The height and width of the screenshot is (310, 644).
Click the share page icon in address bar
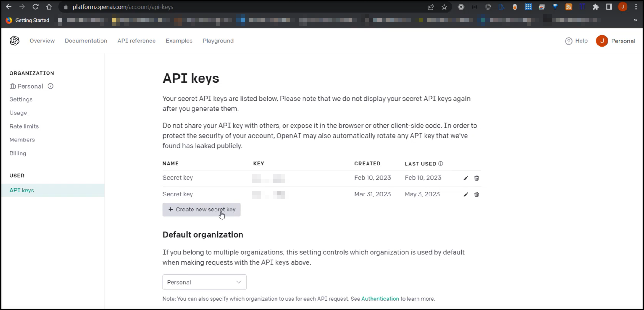click(x=431, y=7)
